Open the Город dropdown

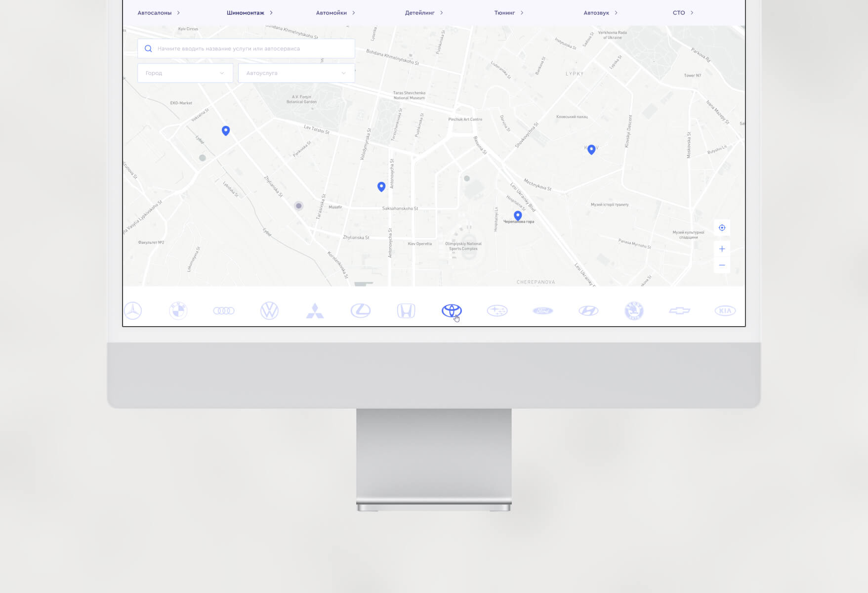185,73
